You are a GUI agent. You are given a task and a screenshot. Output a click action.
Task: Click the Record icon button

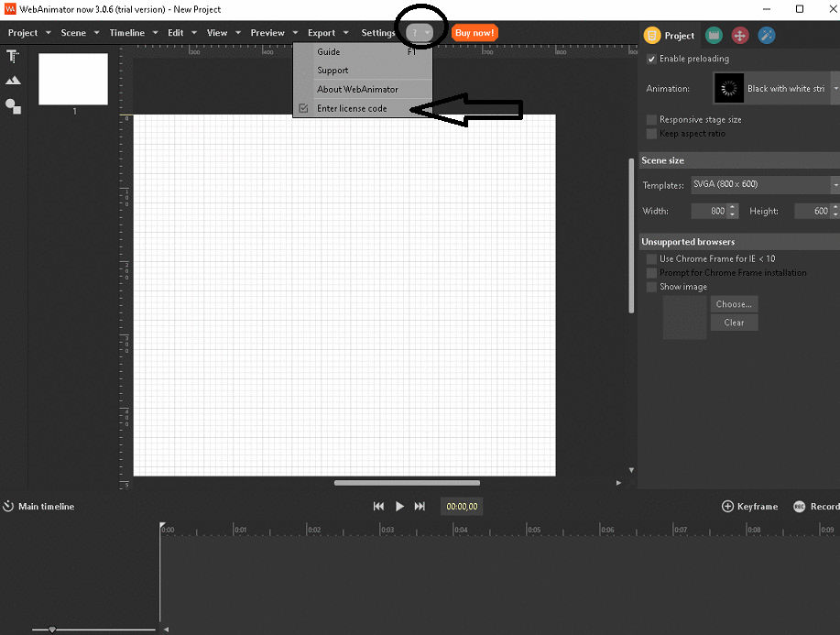point(799,506)
